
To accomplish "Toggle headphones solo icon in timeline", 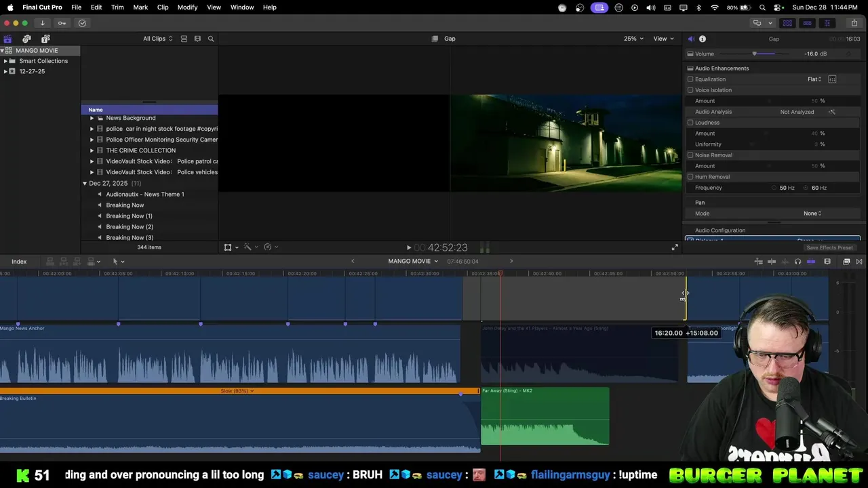I will [x=798, y=262].
